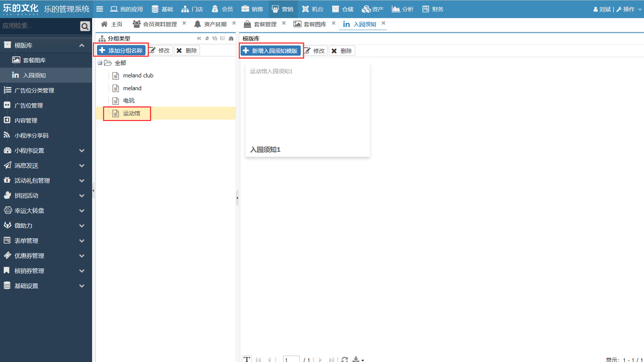Expand the 拼团活动 sidebar section
The width and height of the screenshot is (644, 362).
(46, 195)
